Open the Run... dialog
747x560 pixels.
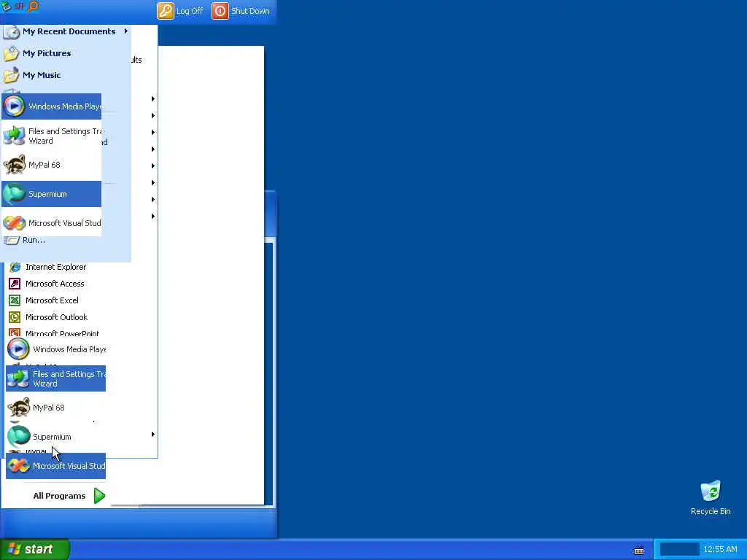pos(24,241)
